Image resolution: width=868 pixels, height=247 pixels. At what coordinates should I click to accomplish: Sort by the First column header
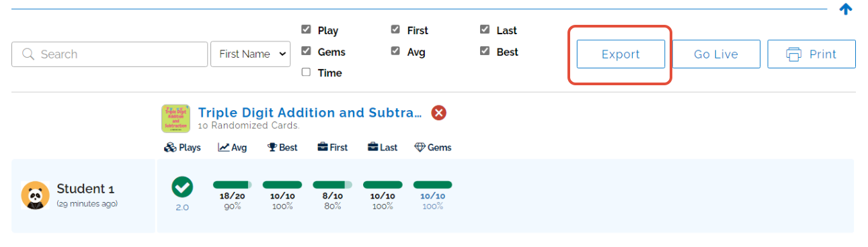(x=333, y=148)
